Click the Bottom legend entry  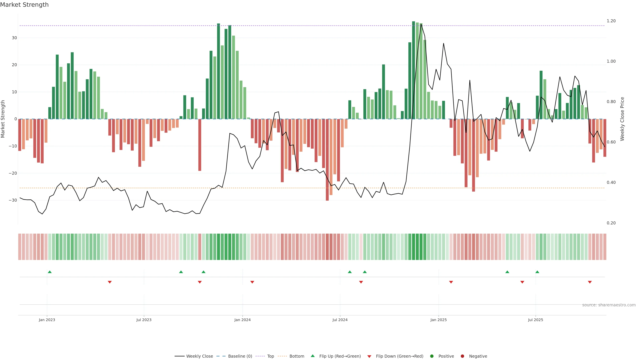click(297, 356)
